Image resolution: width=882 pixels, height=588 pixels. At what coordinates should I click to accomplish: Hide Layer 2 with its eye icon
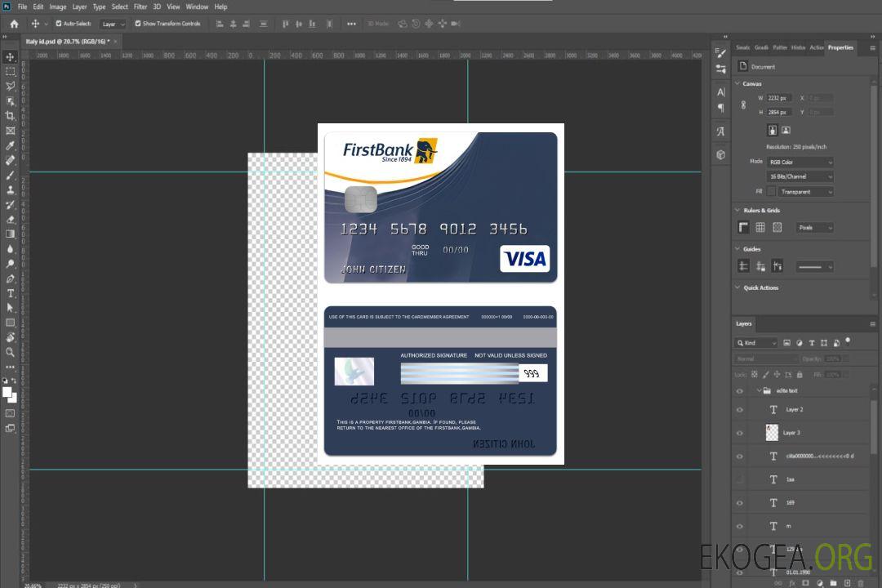pos(740,410)
